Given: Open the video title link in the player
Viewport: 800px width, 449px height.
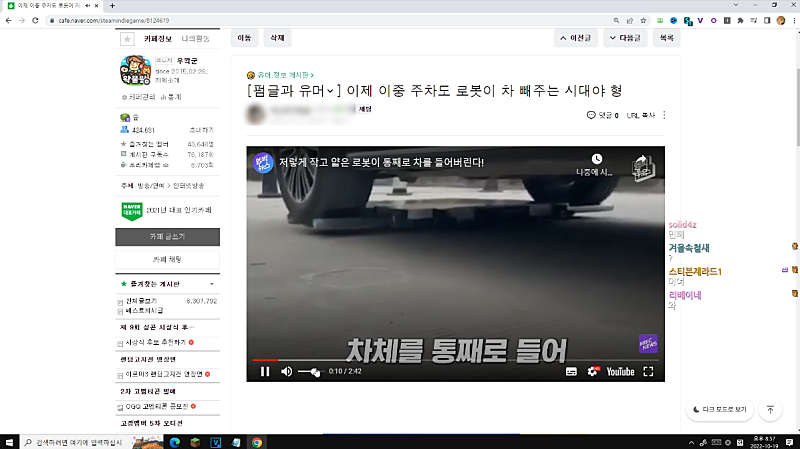Looking at the screenshot, I should point(381,162).
